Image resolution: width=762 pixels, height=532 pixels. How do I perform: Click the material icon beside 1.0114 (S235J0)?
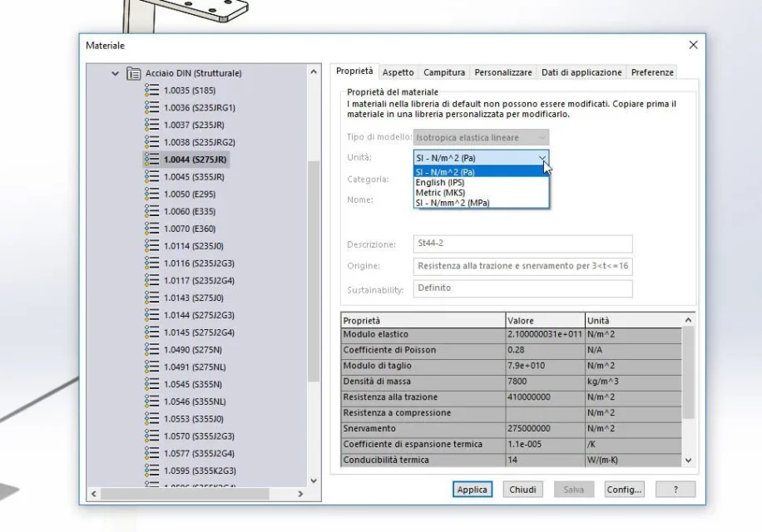coord(151,245)
